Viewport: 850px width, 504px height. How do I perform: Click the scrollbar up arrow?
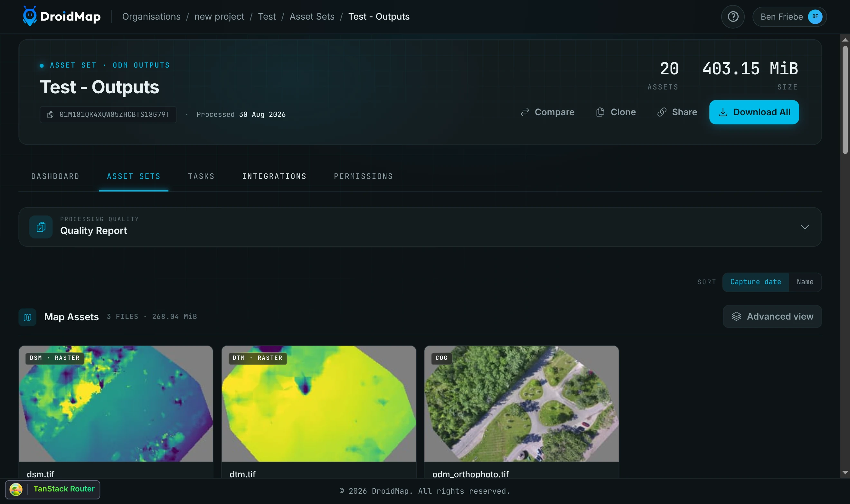click(x=845, y=40)
